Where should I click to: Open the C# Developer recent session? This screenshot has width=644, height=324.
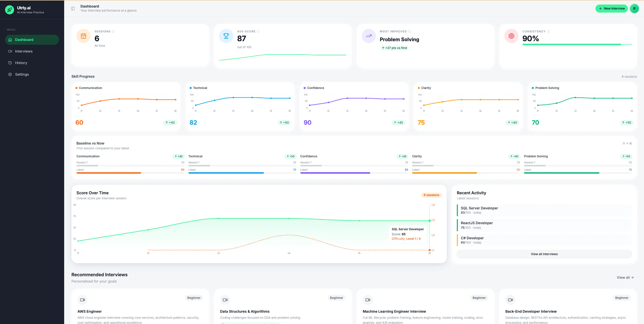pos(544,240)
